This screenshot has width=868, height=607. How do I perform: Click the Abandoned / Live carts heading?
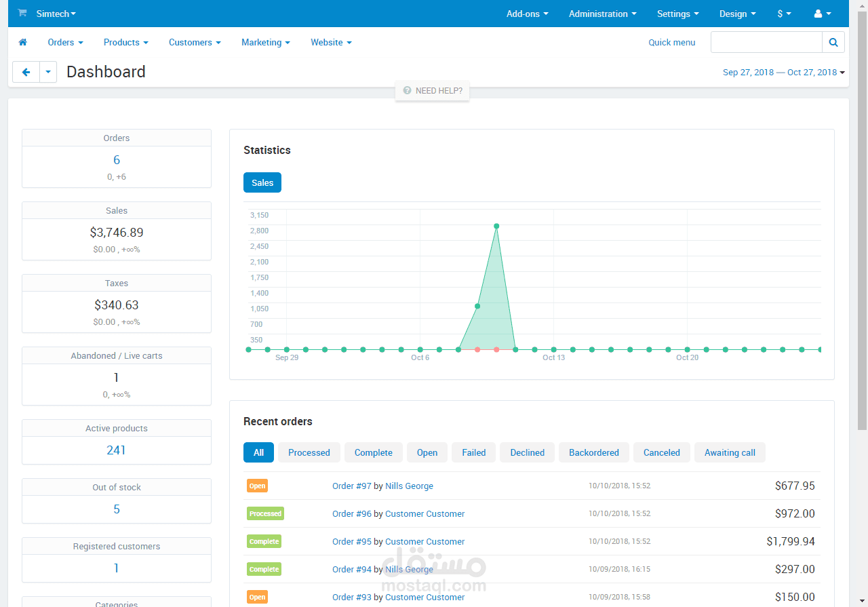(x=117, y=355)
